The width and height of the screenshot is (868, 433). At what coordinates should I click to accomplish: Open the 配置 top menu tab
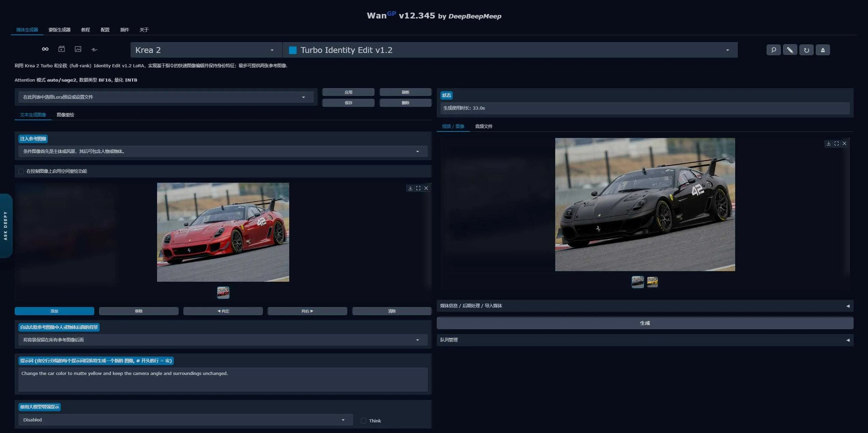pos(105,30)
